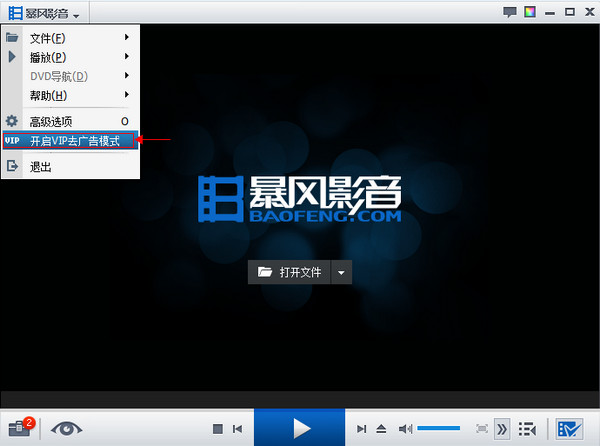
Task: Skip to the next track
Action: point(362,429)
